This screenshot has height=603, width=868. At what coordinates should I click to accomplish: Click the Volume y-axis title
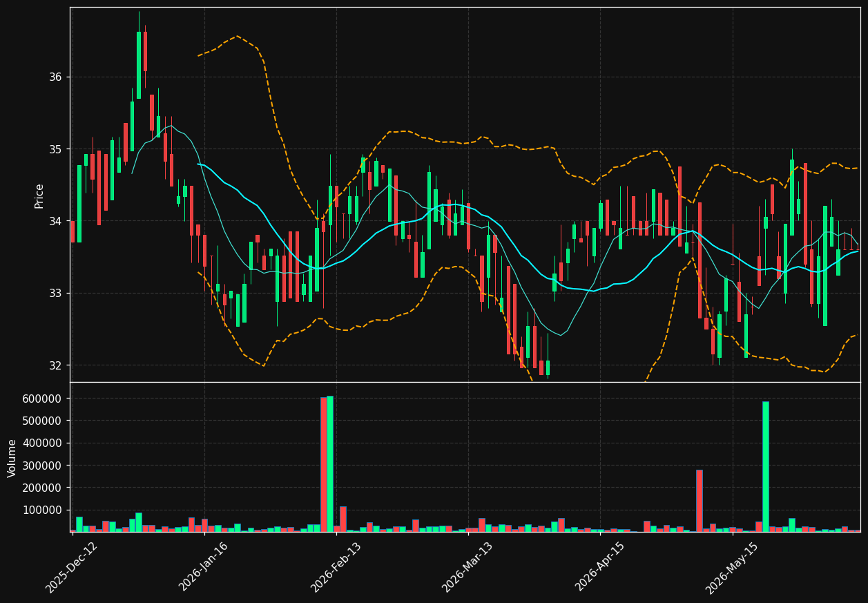[x=12, y=458]
